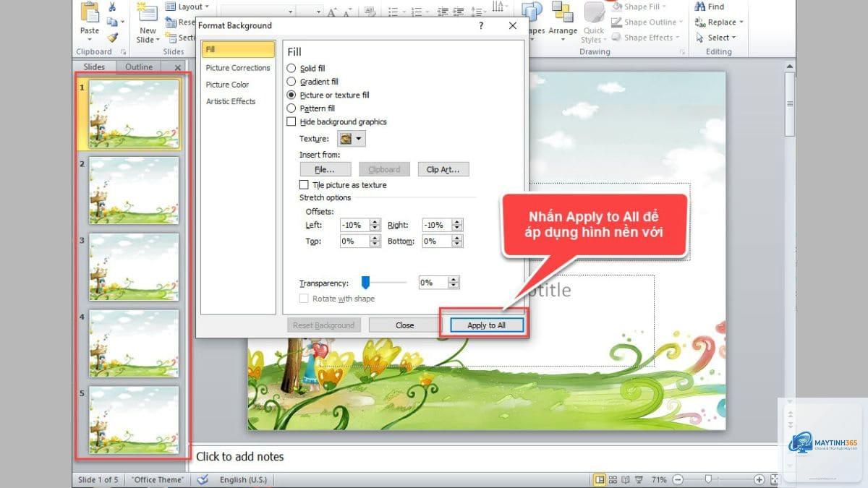Click the Transparency slider handle
This screenshot has height=488, width=868.
365,283
